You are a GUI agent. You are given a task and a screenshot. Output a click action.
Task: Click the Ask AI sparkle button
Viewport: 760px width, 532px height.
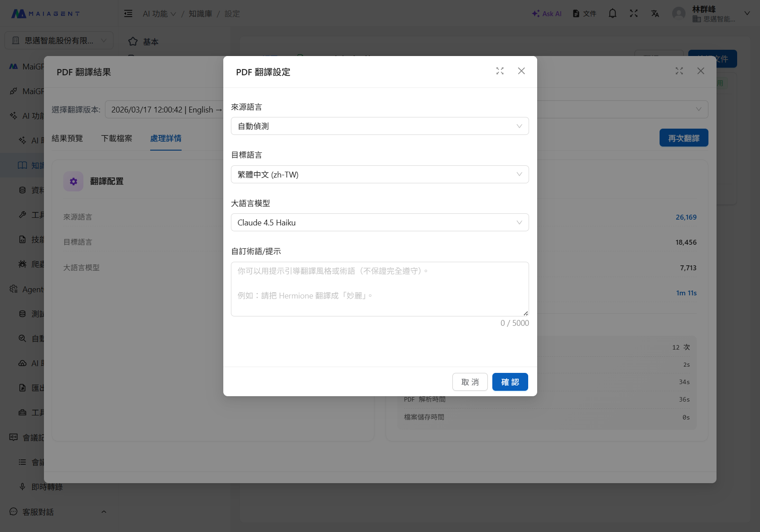click(x=547, y=13)
